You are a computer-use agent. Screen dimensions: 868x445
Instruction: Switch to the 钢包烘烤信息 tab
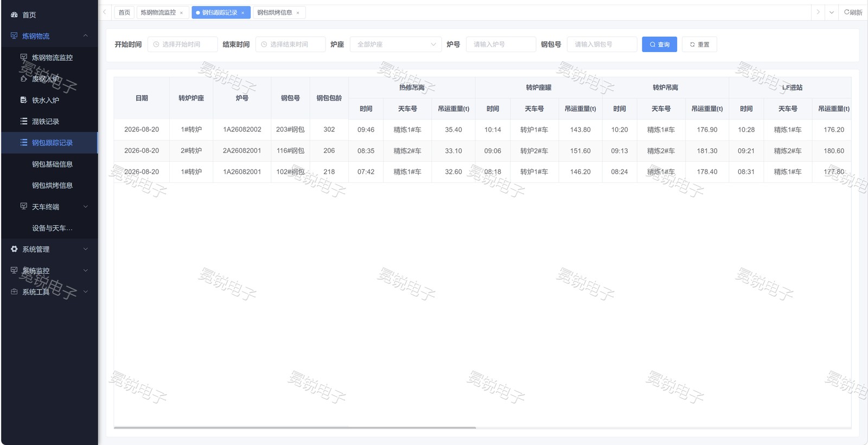(275, 12)
